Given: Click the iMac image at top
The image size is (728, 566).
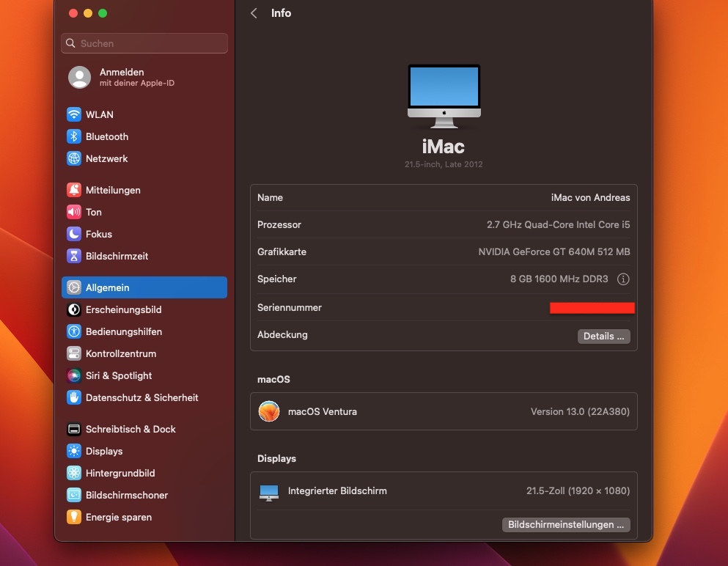Looking at the screenshot, I should pos(444,96).
